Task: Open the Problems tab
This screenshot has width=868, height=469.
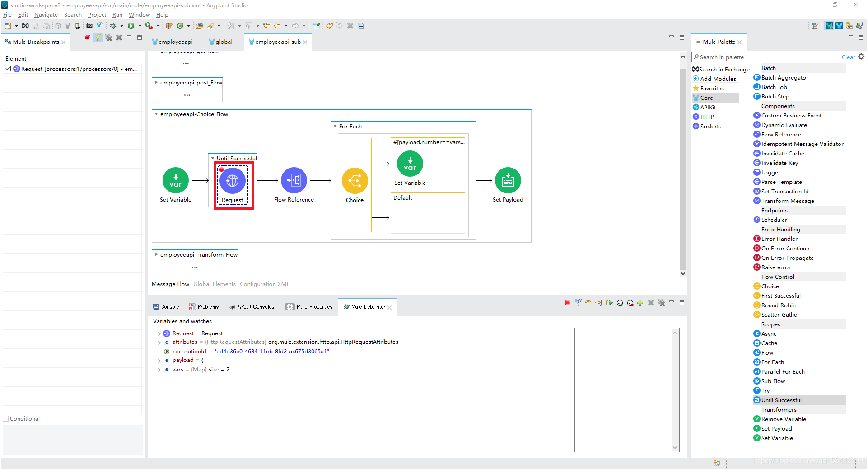Action: (x=204, y=306)
